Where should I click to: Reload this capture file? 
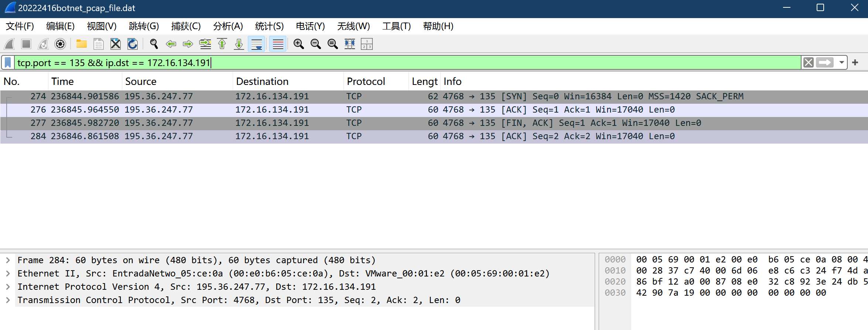[x=133, y=44]
